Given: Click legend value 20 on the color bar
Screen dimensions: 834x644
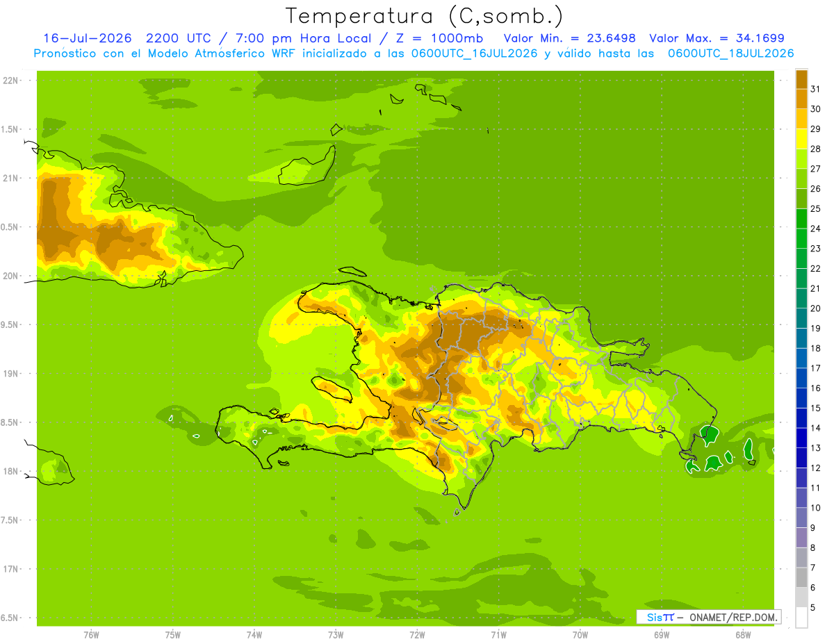Looking at the screenshot, I should click(815, 308).
